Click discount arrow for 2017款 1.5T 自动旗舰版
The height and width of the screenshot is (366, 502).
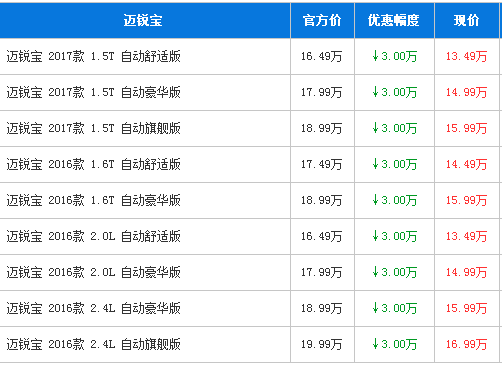pos(375,128)
